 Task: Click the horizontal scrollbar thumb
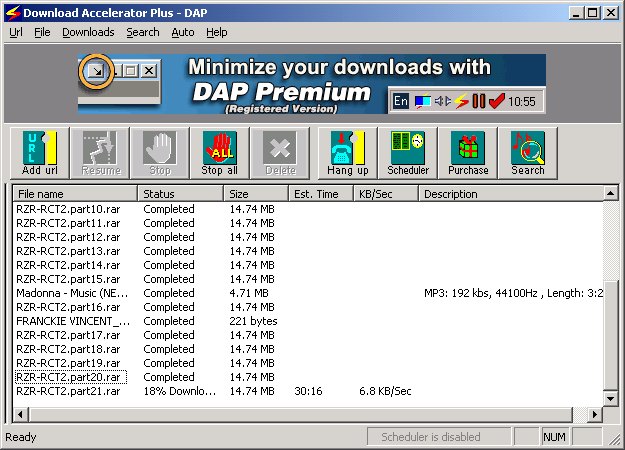coord(300,415)
